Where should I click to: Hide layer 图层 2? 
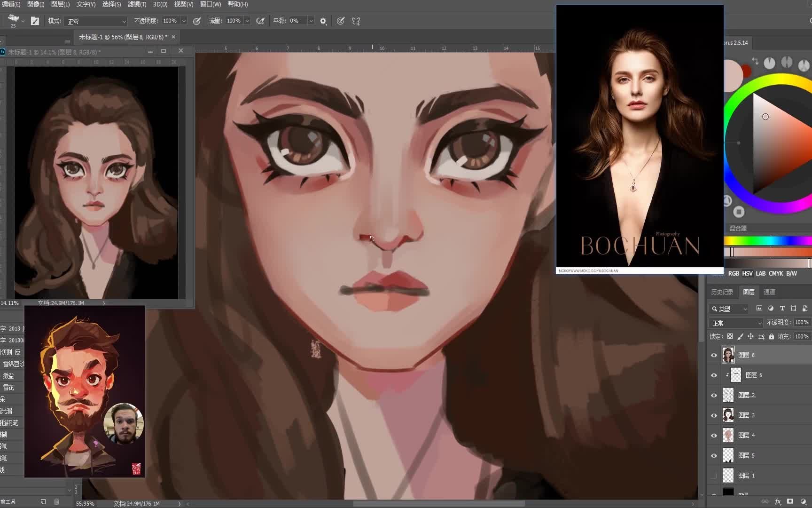714,395
